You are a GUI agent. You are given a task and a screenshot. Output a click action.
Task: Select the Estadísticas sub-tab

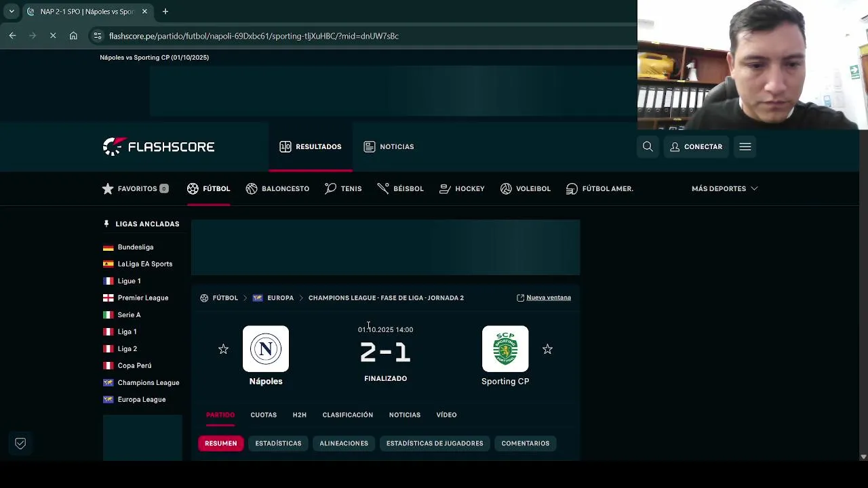(278, 443)
